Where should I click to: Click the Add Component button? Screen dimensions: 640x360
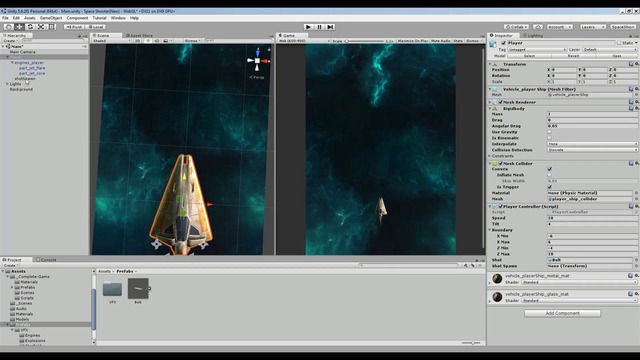562,313
